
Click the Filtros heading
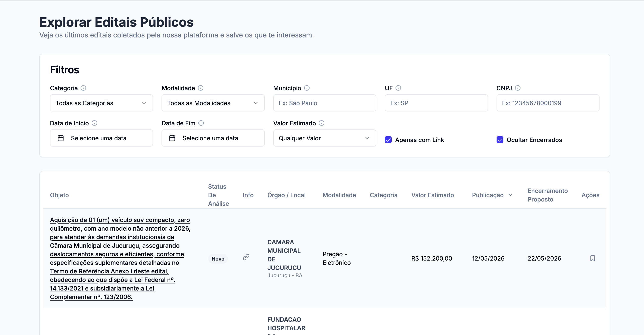coord(65,70)
